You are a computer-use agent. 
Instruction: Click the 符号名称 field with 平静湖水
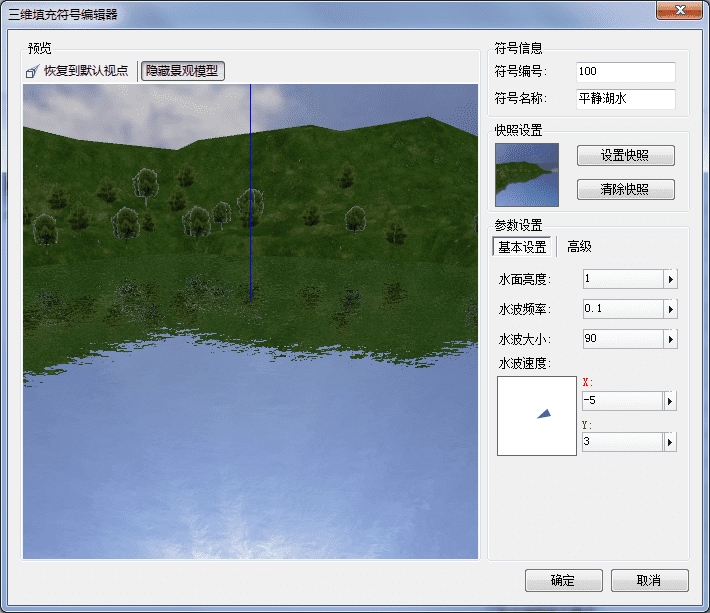click(x=626, y=99)
